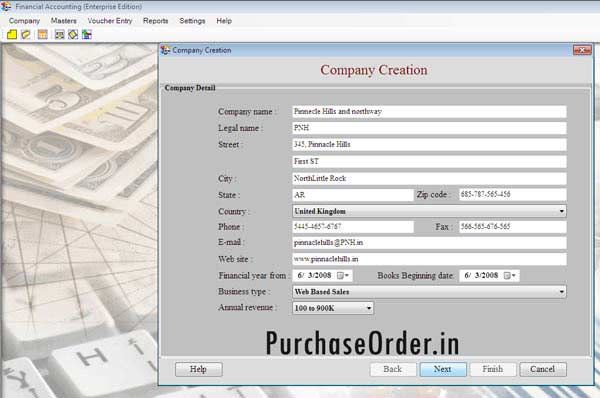
Task: Click the yellow tag toolbar icon
Action: pyautogui.click(x=26, y=35)
